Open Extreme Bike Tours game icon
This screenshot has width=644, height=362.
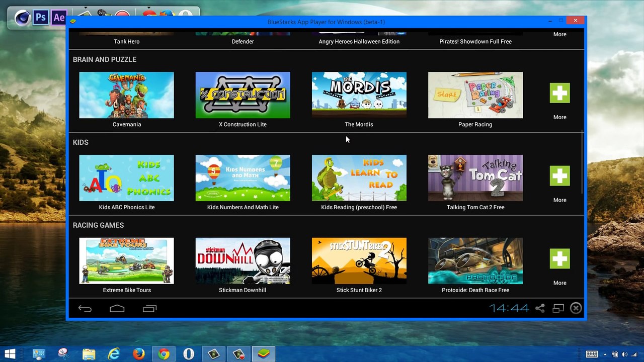click(x=127, y=261)
